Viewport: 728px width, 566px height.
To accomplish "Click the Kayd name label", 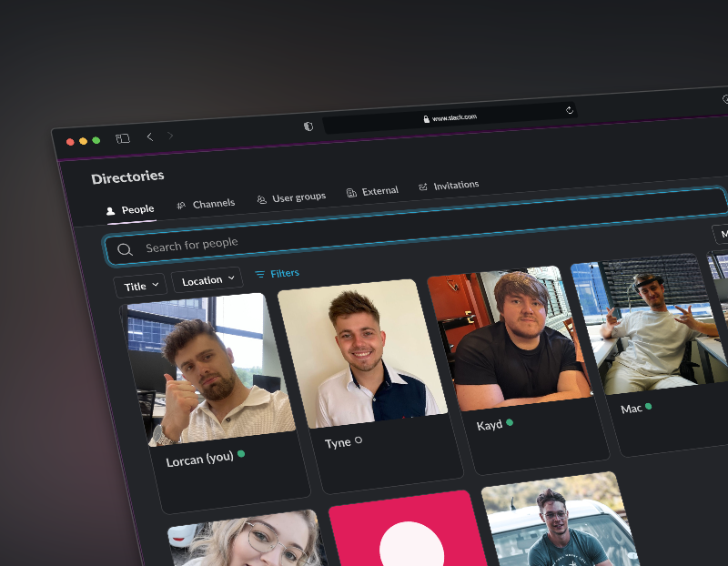I will point(490,425).
